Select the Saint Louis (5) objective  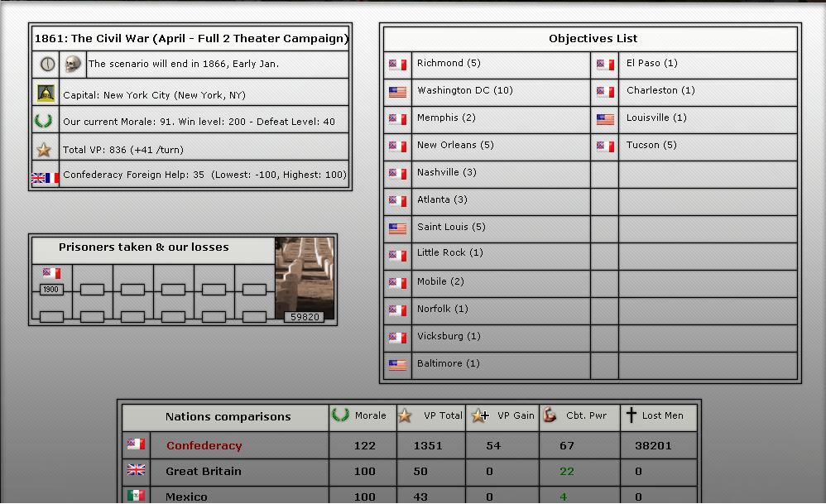pyautogui.click(x=451, y=227)
